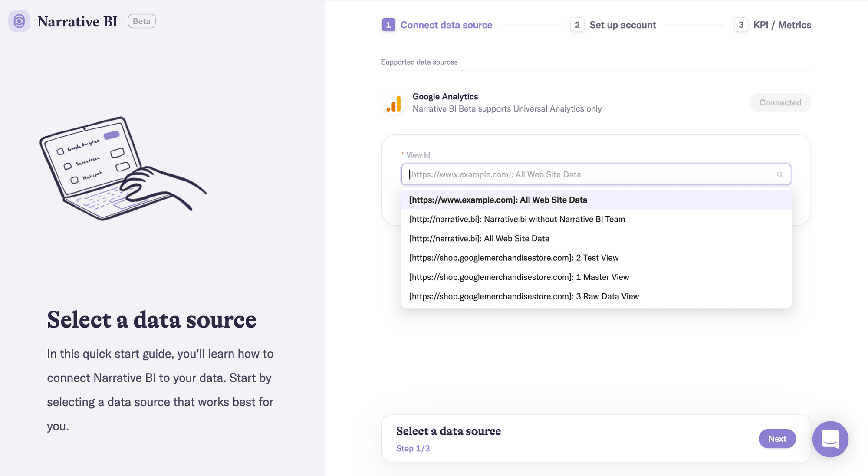Select Narrative.bi without Narrative BI Team option
Viewport: 868px width, 476px height.
click(516, 219)
